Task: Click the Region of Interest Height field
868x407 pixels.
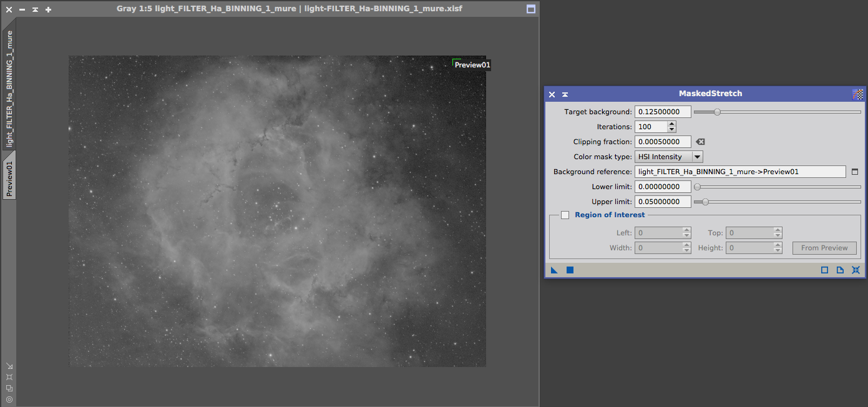Action: (x=749, y=248)
